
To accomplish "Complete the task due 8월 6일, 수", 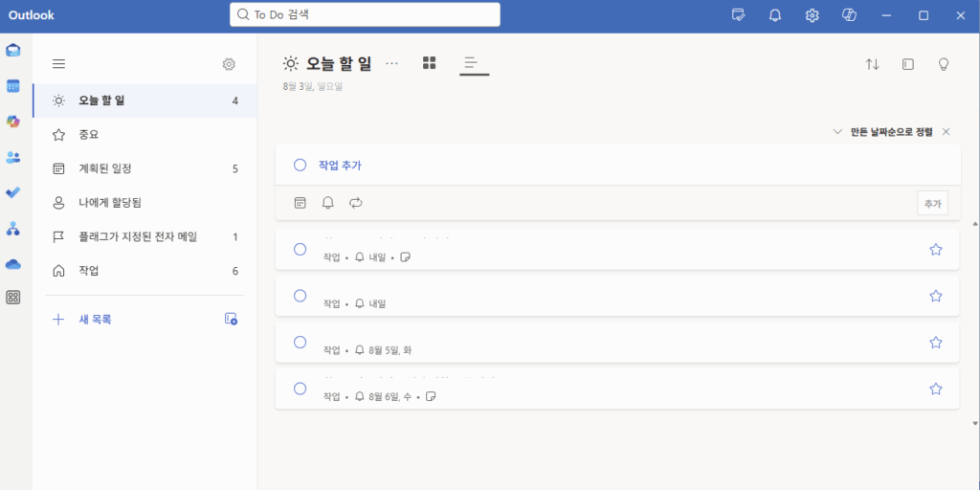I will [300, 389].
